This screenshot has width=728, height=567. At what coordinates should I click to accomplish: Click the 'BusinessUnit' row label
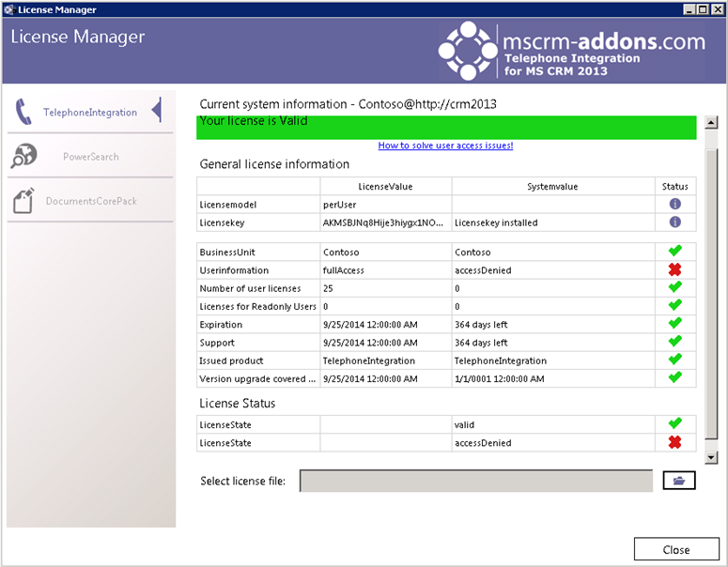pyautogui.click(x=227, y=252)
